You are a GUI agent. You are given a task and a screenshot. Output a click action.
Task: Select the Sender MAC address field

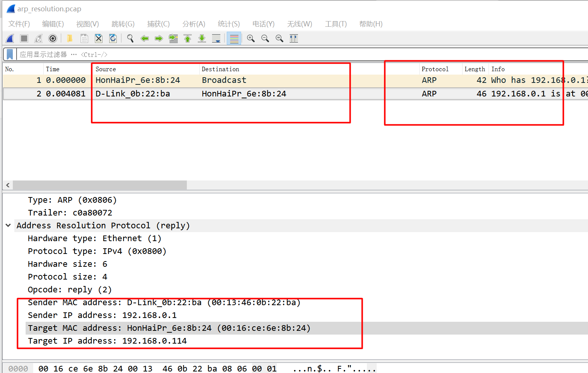click(164, 303)
